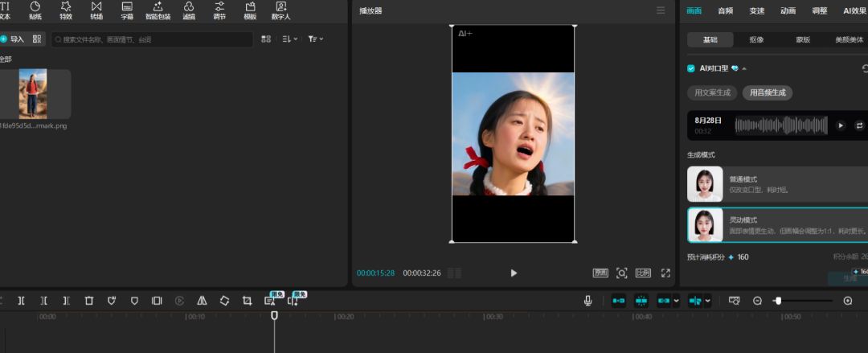Open the 滤镜 filters panel
The width and height of the screenshot is (868, 353).
click(x=189, y=10)
